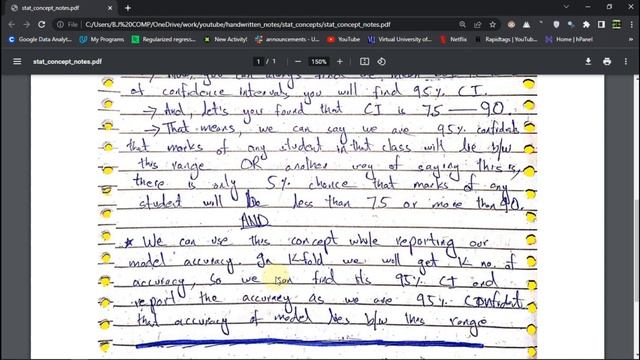Open the Chrome three-dot menu

pos(631,24)
